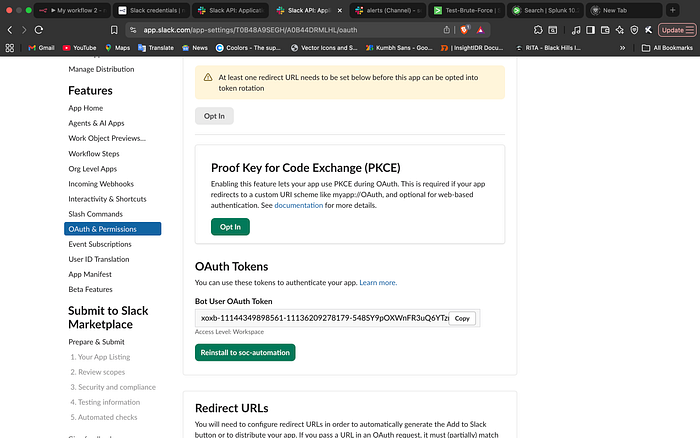Click the green PKCE Opt In button
This screenshot has width=700, height=438.
coord(230,227)
